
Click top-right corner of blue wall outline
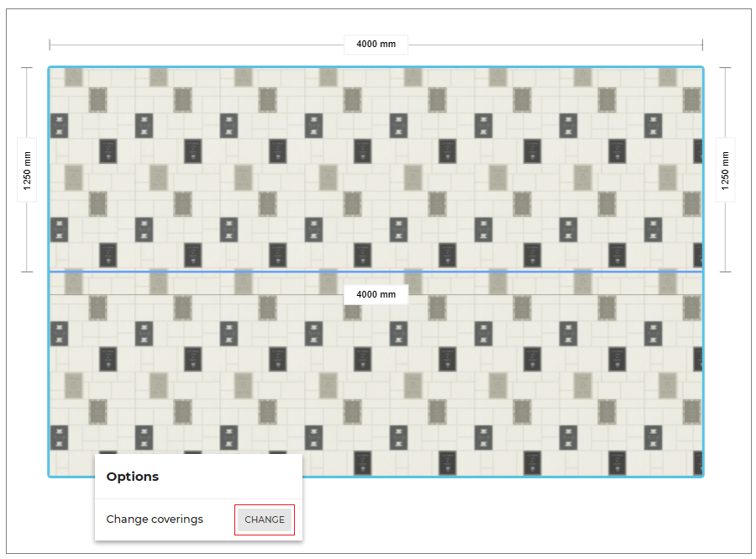pos(702,68)
